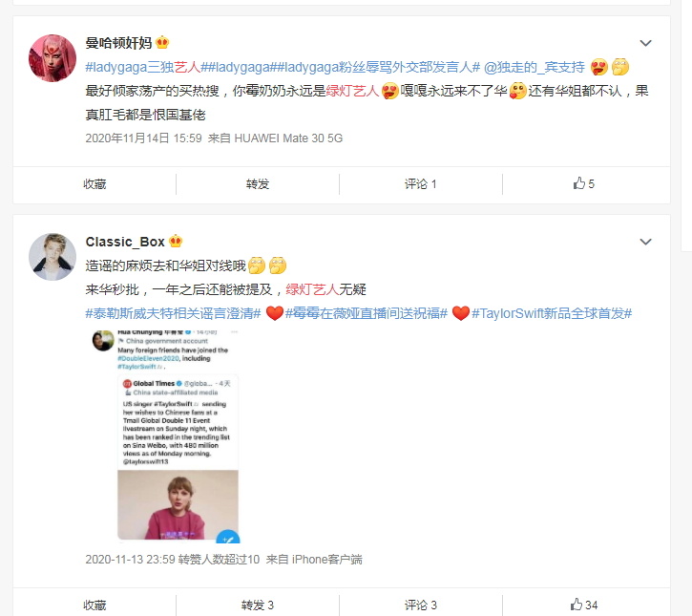Viewport: 692px width, 616px height.
Task: Expand options chevron on 曼哈顿奸妈's post
Action: (645, 43)
